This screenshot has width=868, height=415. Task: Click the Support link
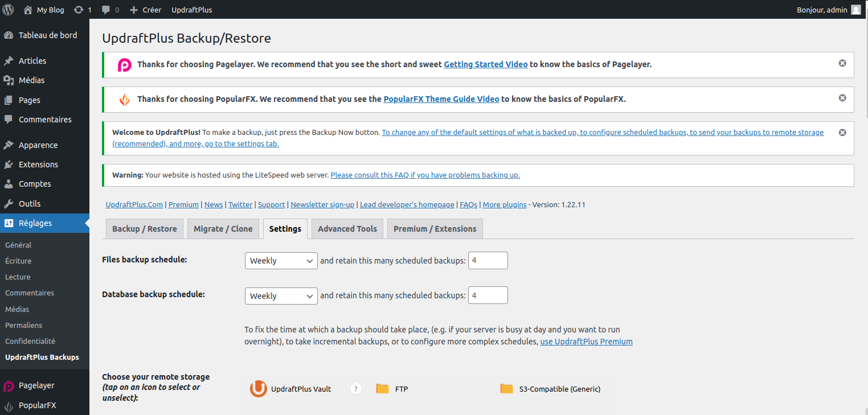pos(271,205)
